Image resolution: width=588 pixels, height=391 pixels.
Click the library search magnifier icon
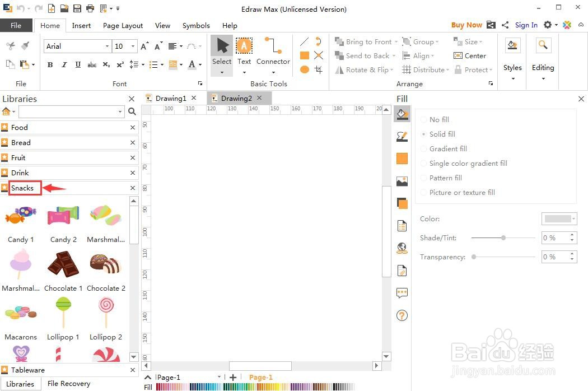click(x=132, y=111)
